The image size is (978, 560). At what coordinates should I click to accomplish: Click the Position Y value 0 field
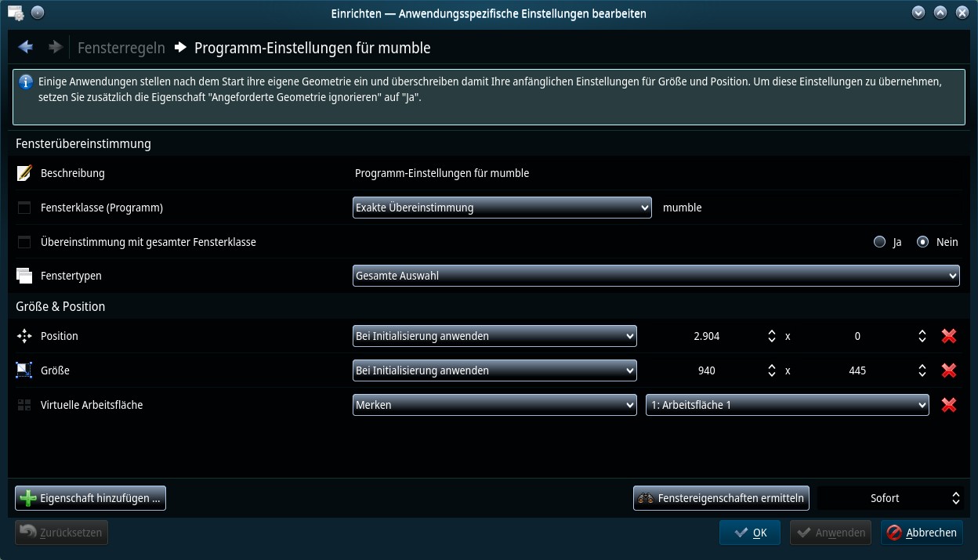857,336
